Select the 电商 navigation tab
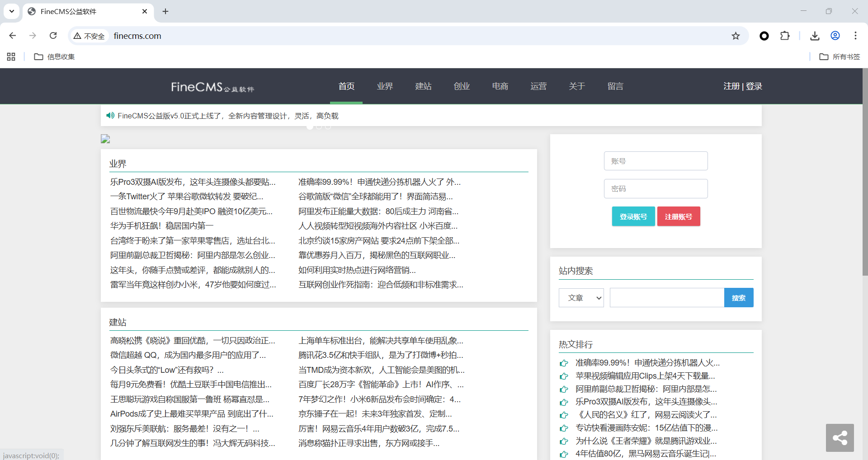 tap(500, 86)
